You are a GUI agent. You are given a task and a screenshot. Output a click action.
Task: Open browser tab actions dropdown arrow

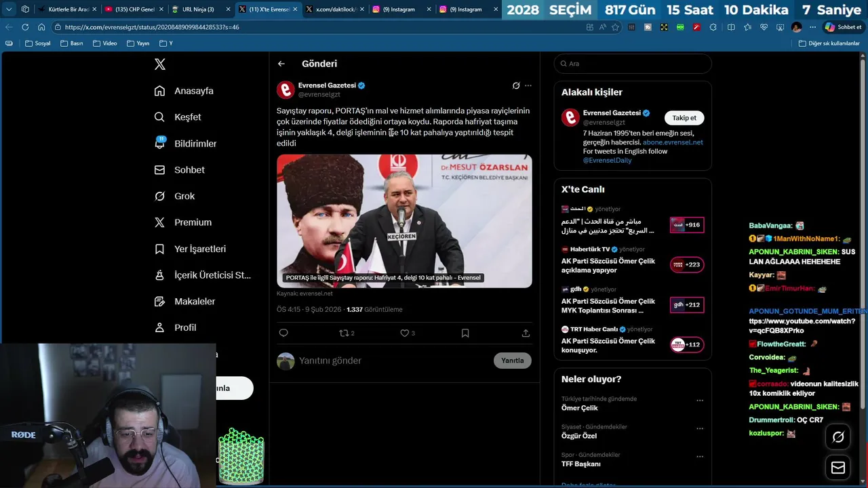[9, 9]
